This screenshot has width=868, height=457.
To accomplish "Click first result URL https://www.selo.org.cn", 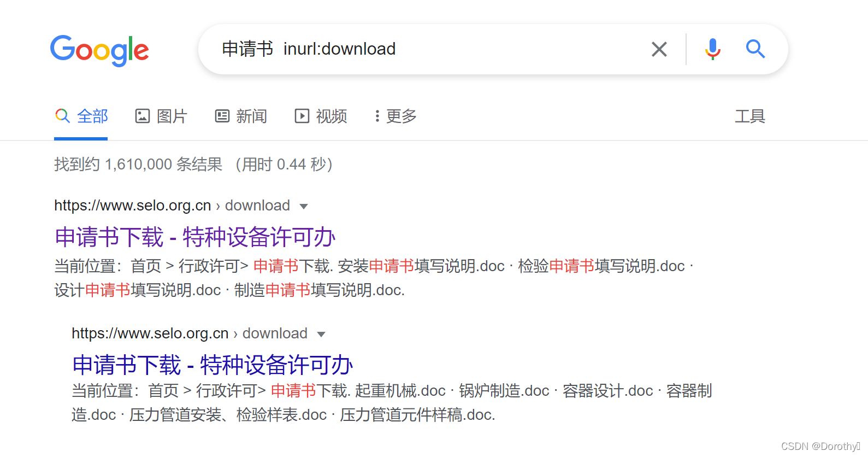I will (133, 206).
